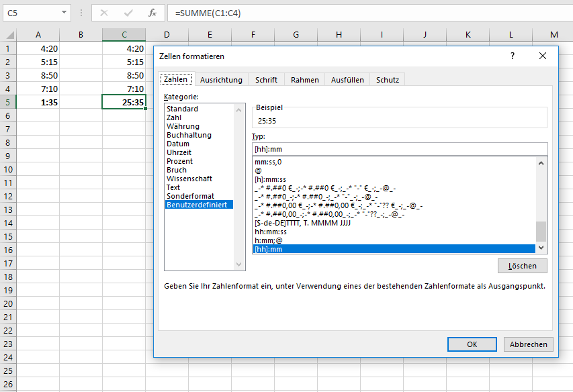
Task: Select cell C4 with value 7:10
Action: [124, 89]
